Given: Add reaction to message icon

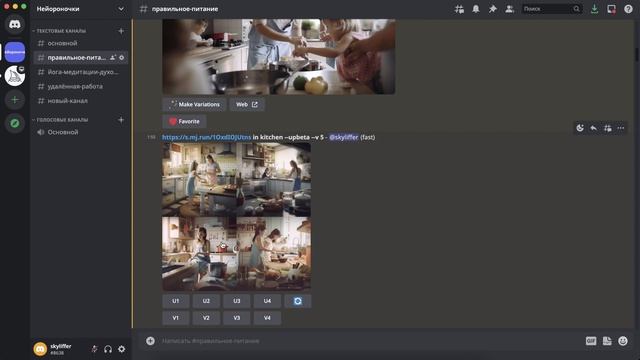Looking at the screenshot, I should pyautogui.click(x=580, y=128).
